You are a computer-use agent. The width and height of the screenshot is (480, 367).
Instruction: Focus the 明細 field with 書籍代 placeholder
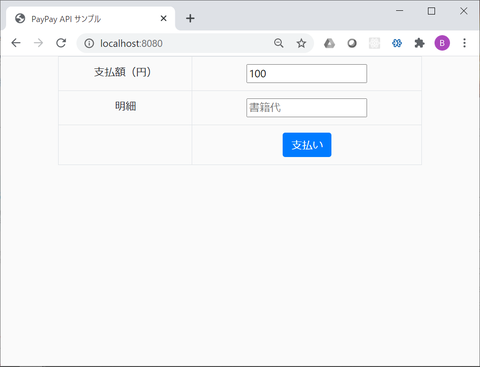pos(307,108)
